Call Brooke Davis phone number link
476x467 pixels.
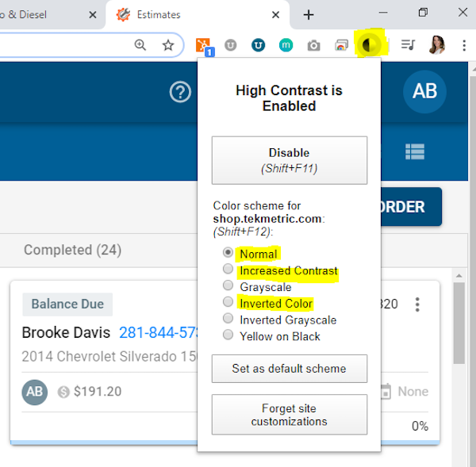159,333
